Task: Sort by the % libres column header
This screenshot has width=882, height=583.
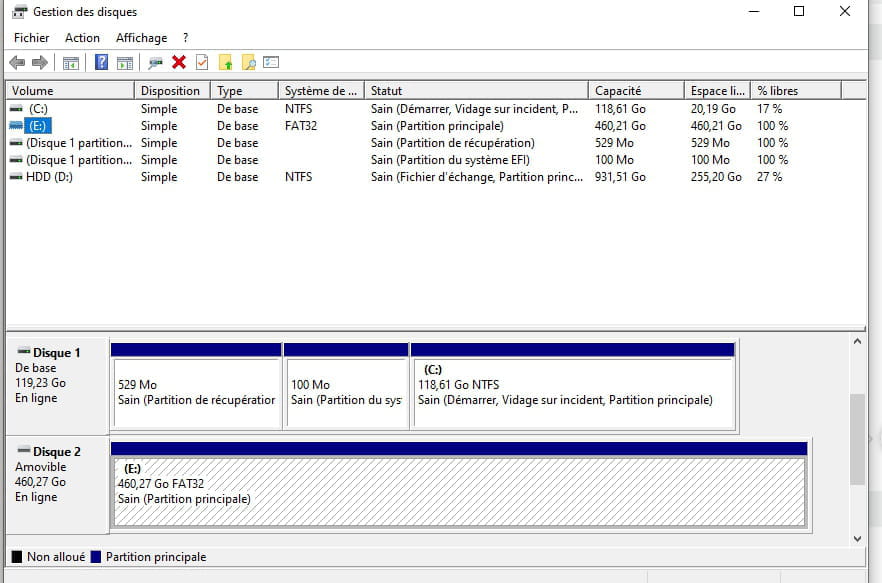Action: point(796,91)
